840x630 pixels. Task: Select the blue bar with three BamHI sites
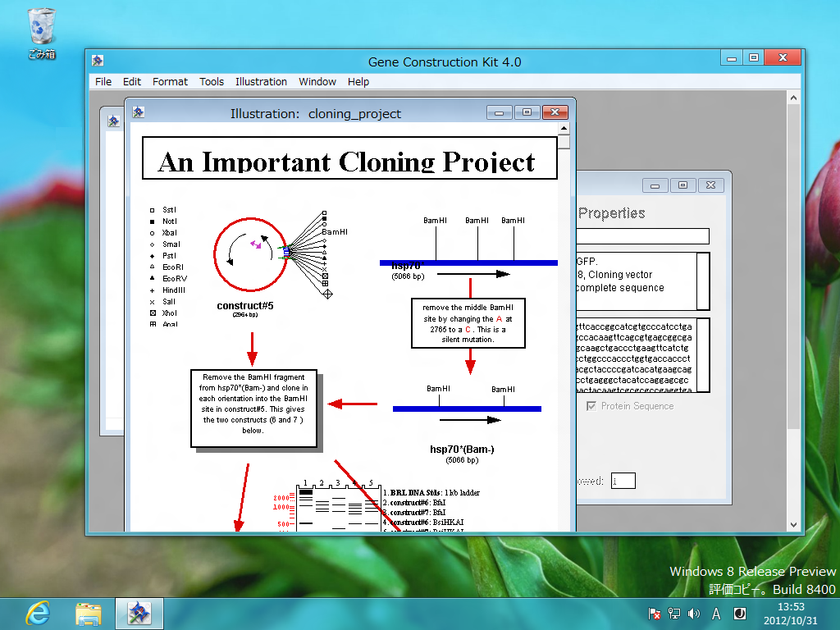(468, 262)
